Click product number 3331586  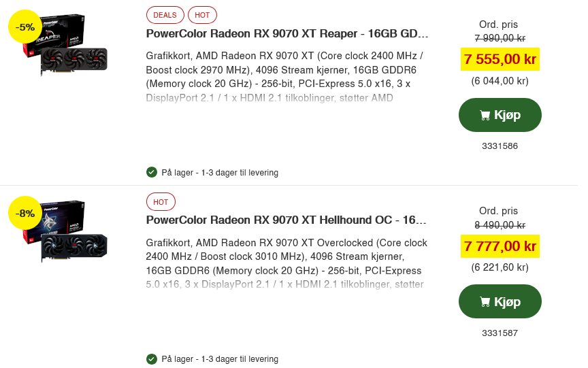[x=500, y=146]
